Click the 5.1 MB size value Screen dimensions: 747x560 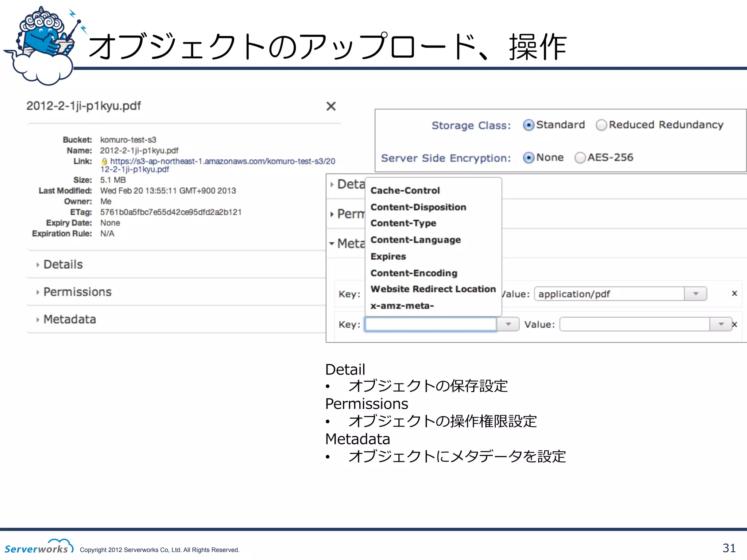tap(113, 180)
